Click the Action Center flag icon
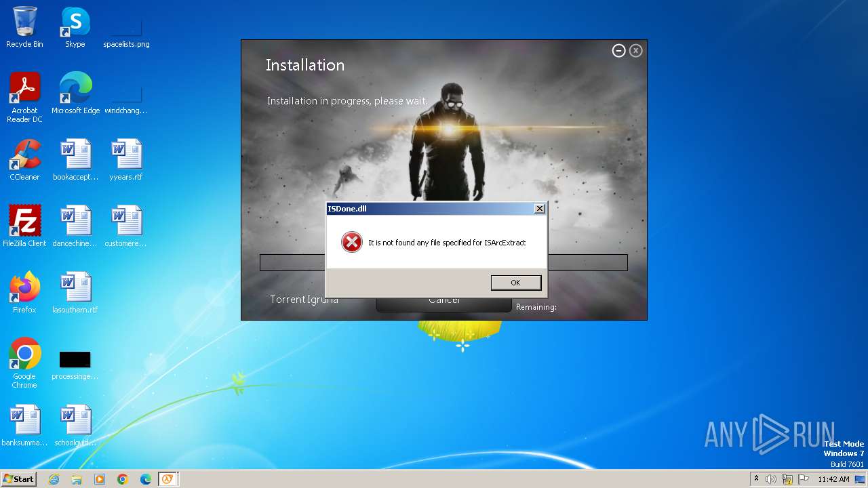Viewport: 868px width, 488px height. point(804,479)
